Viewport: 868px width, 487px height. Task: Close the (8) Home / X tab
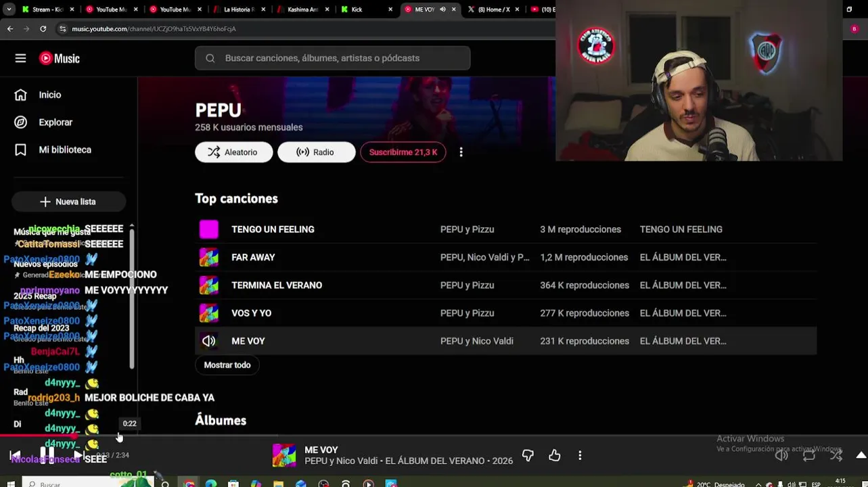(517, 9)
